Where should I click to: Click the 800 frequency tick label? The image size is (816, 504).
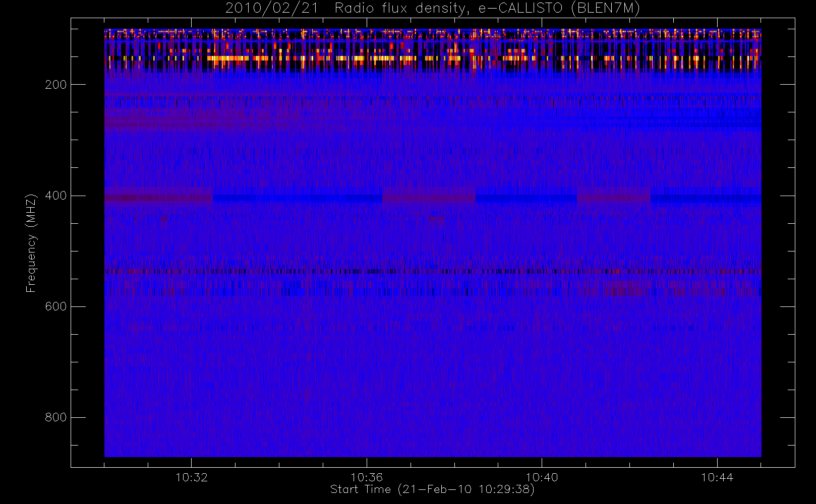click(x=55, y=417)
